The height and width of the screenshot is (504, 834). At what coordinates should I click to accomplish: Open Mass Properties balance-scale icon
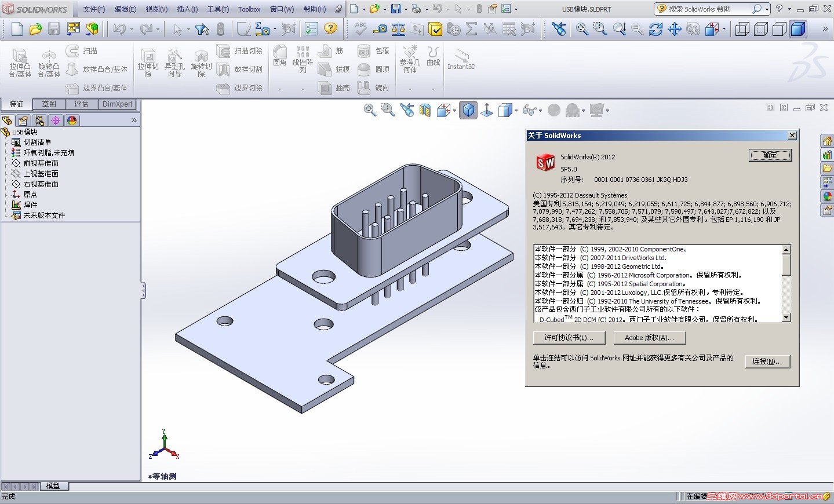[398, 29]
